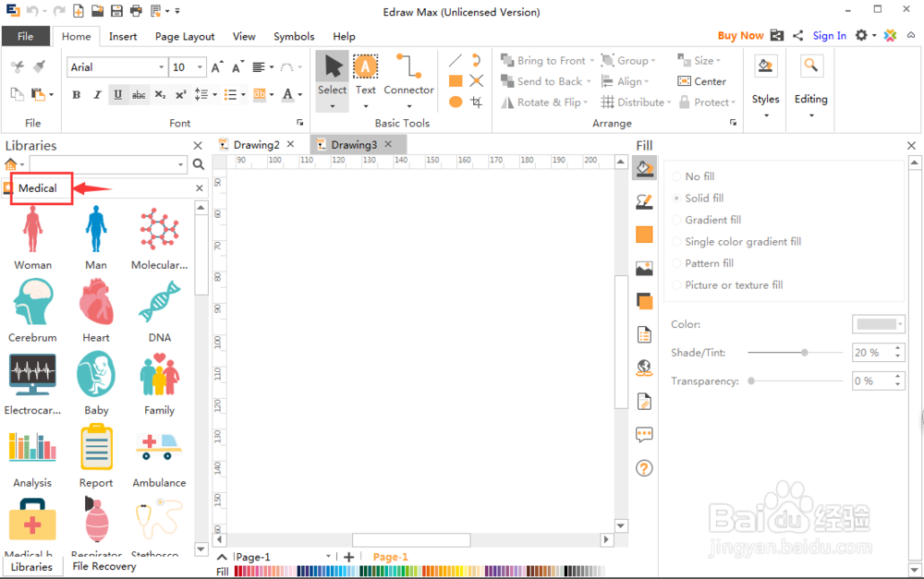Click the library search magnifier icon
Viewport: 924px width, 579px height.
(x=199, y=164)
